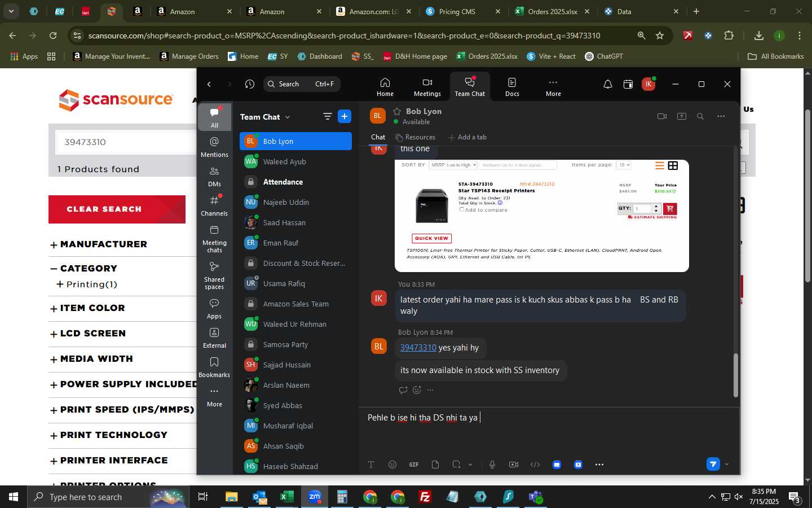This screenshot has height=508, width=812.
Task: Open Zoom notifications bell
Action: coord(608,84)
